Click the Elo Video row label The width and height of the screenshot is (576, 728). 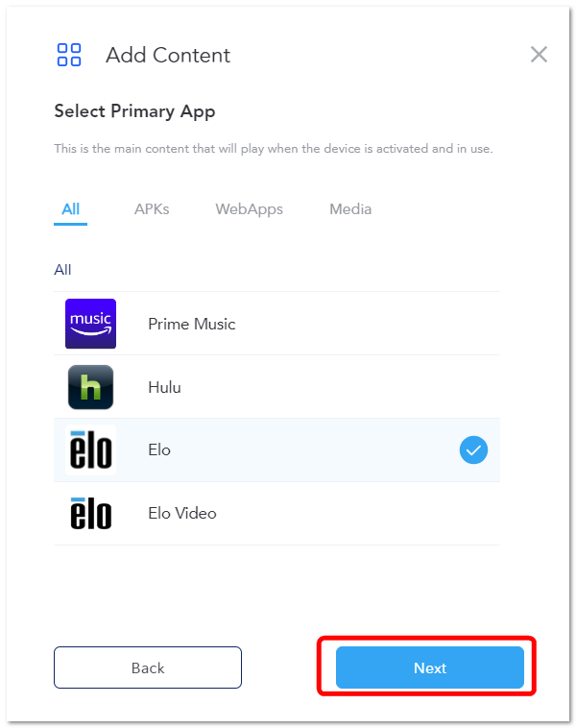click(182, 513)
